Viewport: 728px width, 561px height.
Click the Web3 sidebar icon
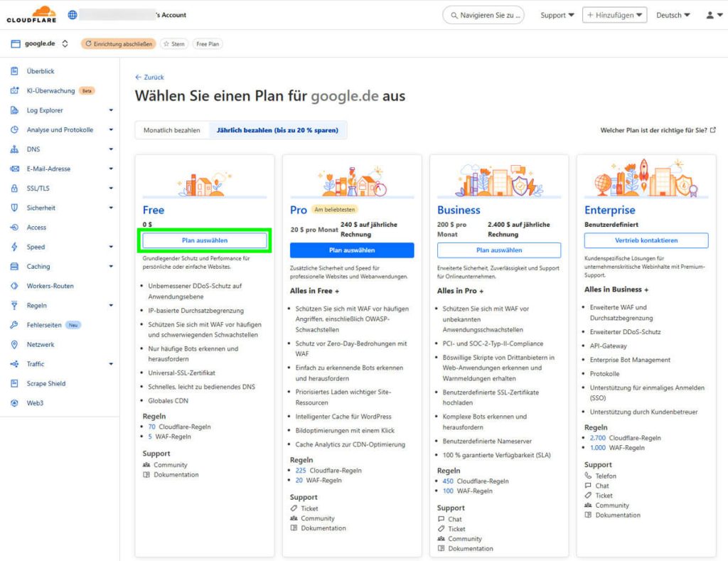[14, 402]
